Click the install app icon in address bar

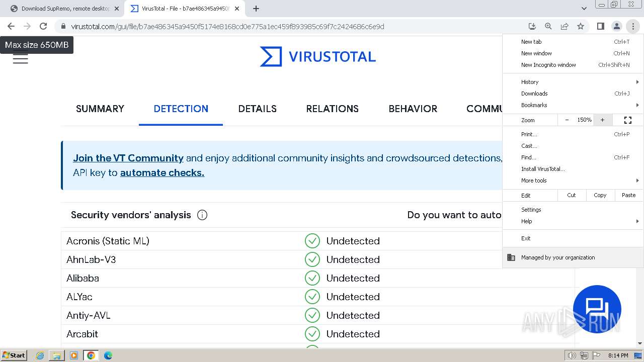tap(532, 26)
